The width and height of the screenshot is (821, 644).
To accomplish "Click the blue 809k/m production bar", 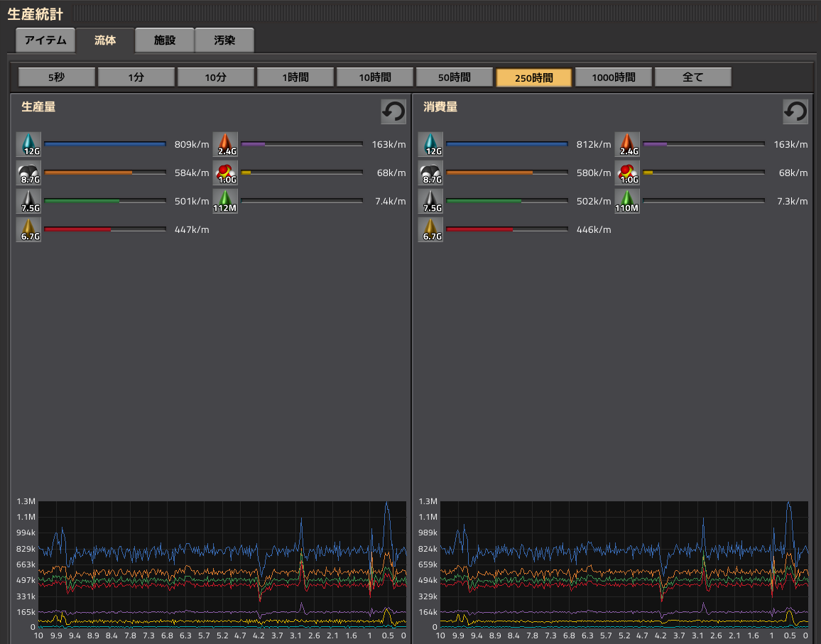I will pyautogui.click(x=105, y=144).
